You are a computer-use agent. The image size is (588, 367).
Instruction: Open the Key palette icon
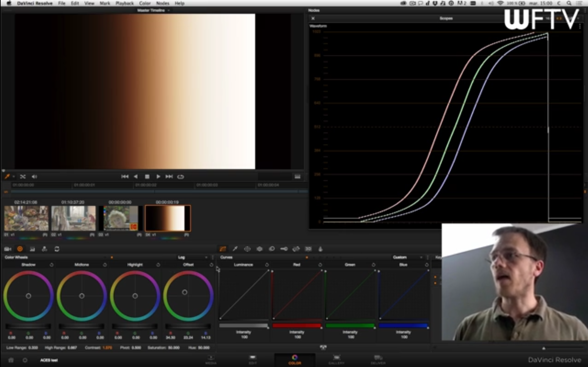pyautogui.click(x=284, y=249)
